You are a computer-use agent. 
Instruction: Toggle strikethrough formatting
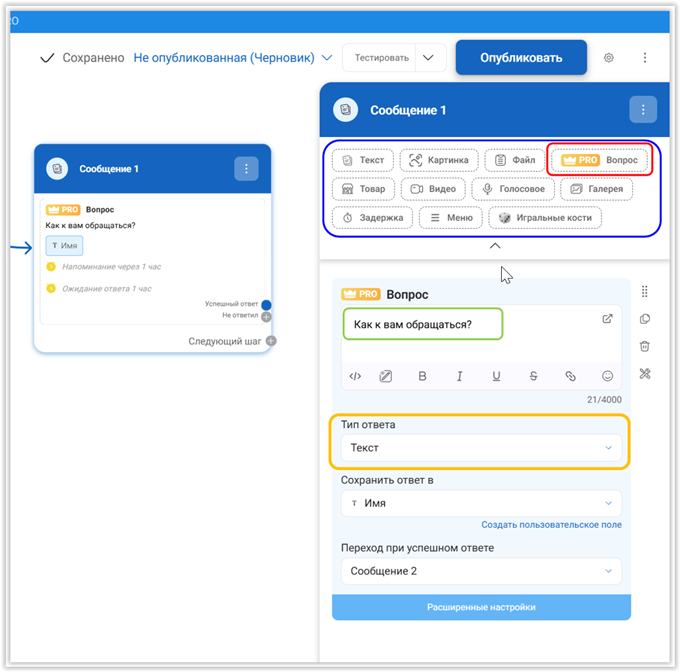[x=533, y=376]
